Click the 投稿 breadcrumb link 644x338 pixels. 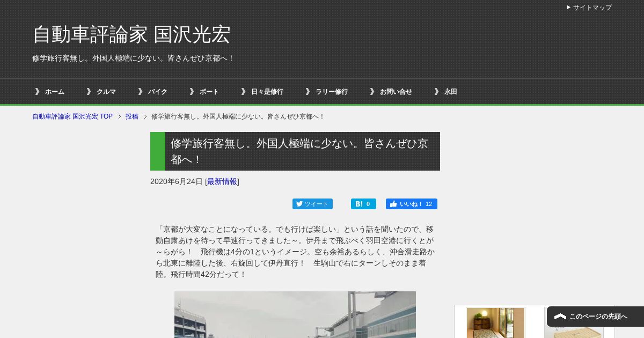(x=132, y=116)
